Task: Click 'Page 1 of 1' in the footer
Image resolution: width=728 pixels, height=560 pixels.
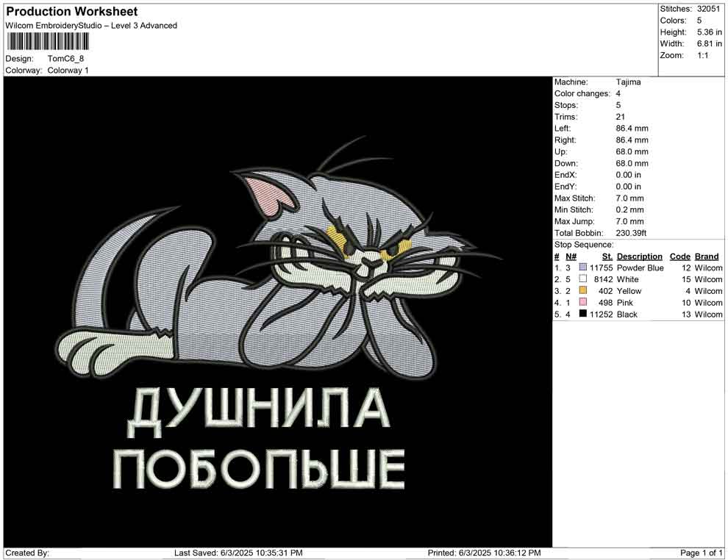Action: click(701, 553)
